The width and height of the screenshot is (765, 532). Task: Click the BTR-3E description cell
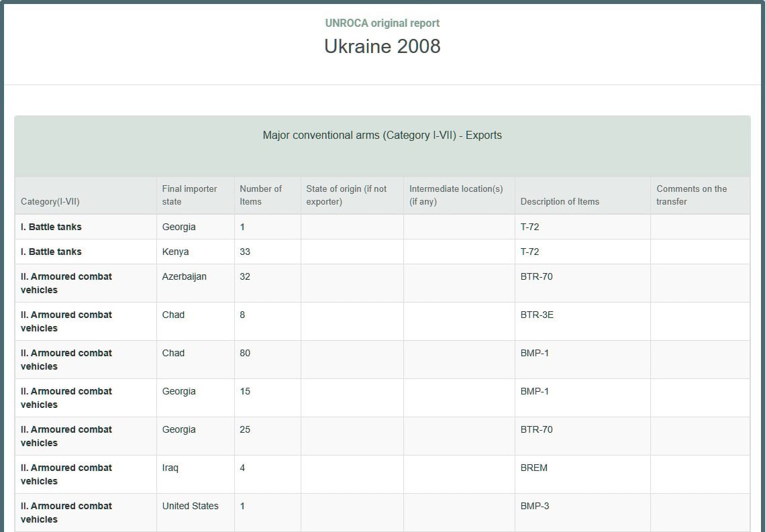pos(537,315)
